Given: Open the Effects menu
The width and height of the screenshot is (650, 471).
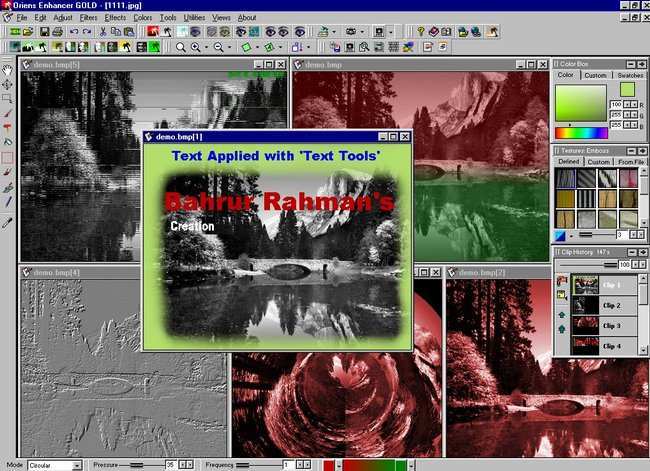Looking at the screenshot, I should [x=115, y=17].
